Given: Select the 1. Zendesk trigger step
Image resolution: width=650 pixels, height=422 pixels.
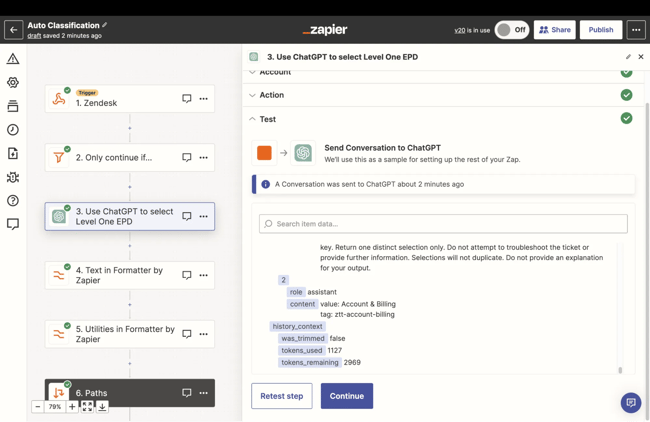Looking at the screenshot, I should [x=130, y=99].
